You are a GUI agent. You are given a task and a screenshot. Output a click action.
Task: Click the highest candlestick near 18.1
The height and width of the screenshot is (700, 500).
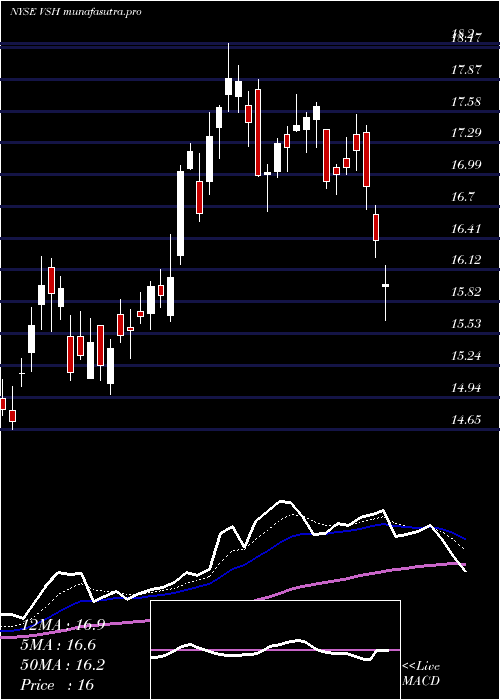coord(229,78)
